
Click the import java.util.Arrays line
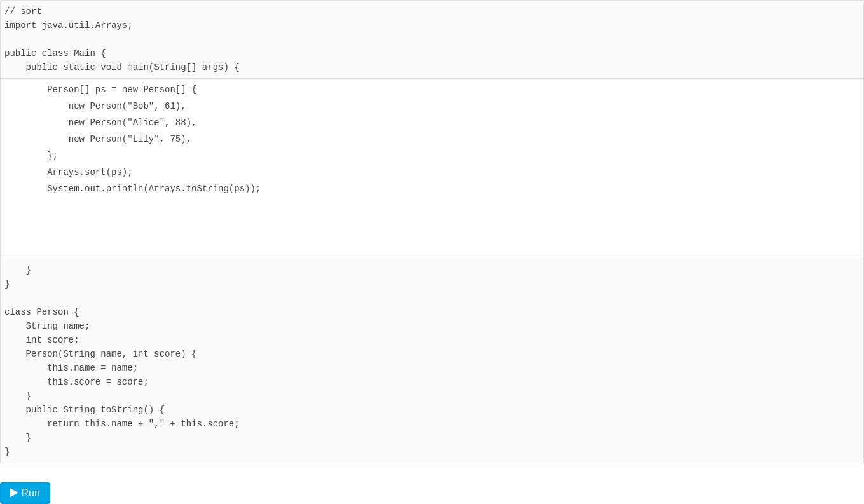coord(69,25)
